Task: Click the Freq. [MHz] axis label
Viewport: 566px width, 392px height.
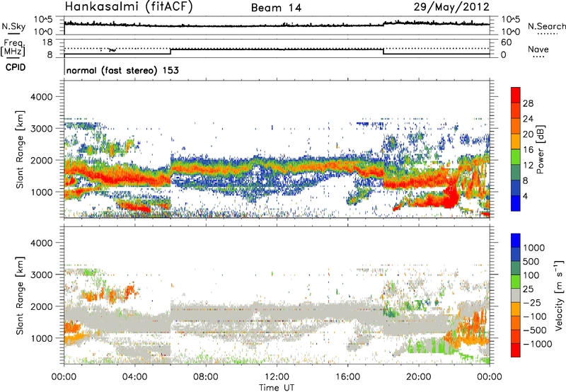Action: (13, 47)
